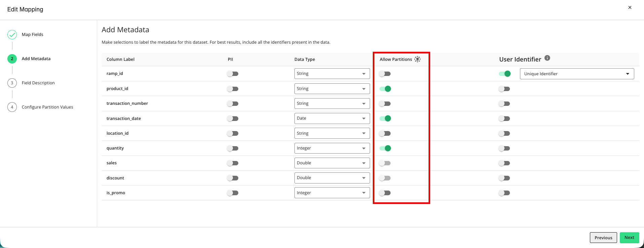Enable PII for transaction_date
The width and height of the screenshot is (644, 248).
pyautogui.click(x=233, y=119)
